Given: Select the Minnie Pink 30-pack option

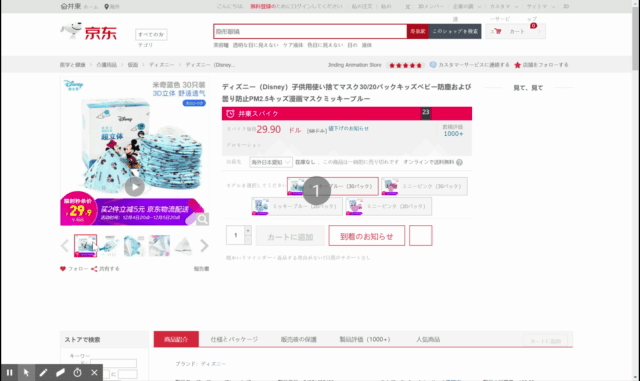Looking at the screenshot, I should [x=424, y=186].
